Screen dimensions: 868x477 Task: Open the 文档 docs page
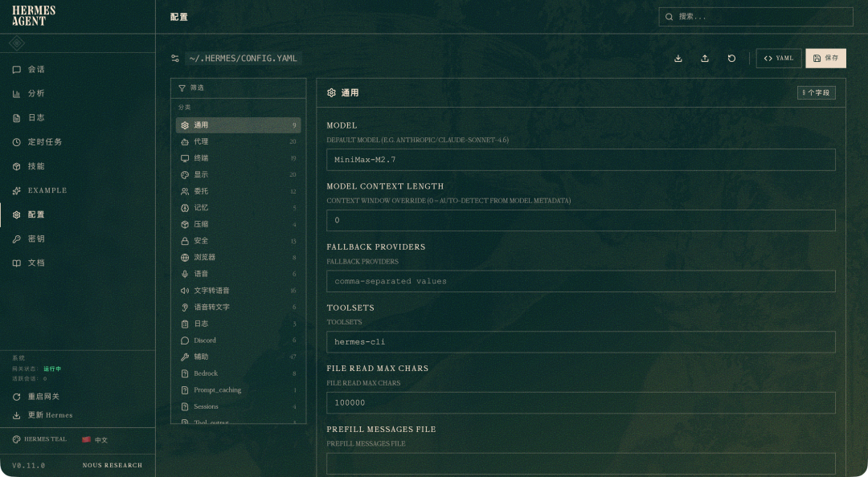click(77, 263)
